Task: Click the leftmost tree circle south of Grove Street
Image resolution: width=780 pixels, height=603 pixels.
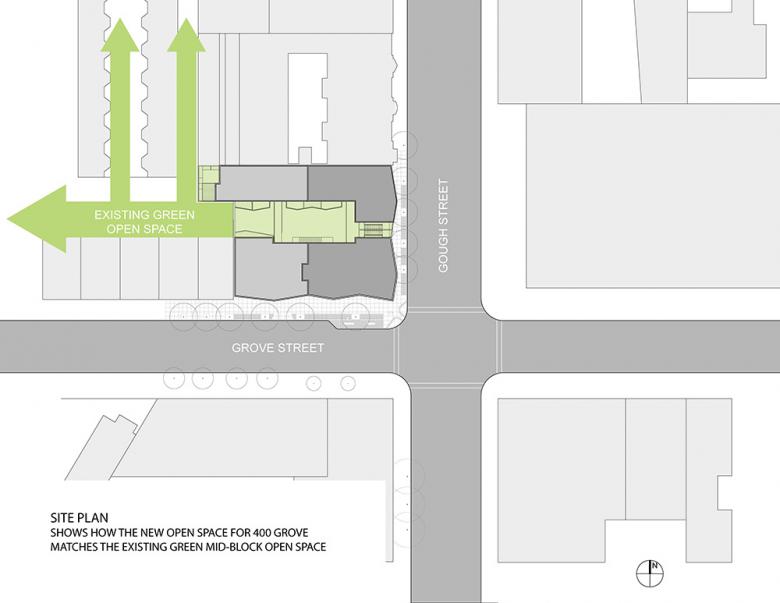Action: point(175,378)
